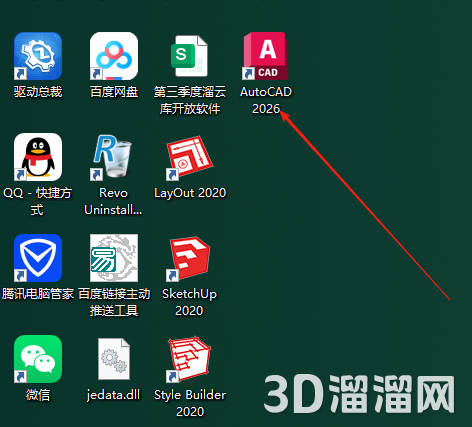The image size is (472, 427).
Task: Select the LayOut 2020 label text
Action: [190, 193]
